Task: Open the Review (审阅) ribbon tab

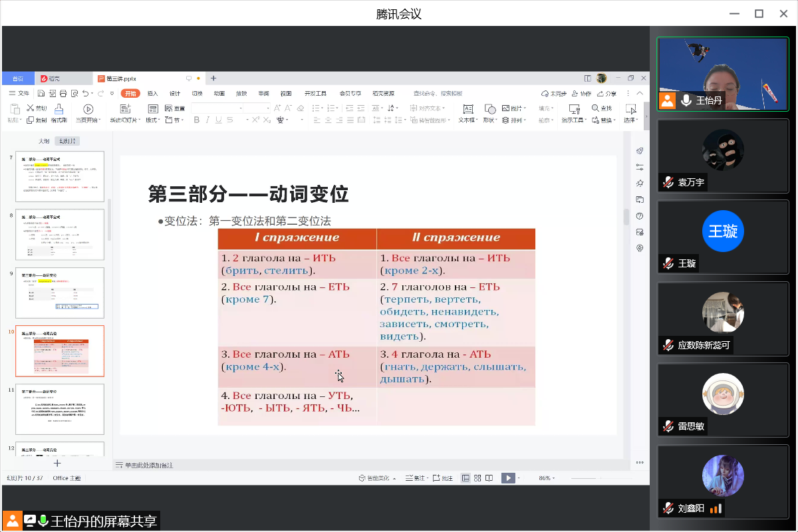Action: pyautogui.click(x=264, y=94)
